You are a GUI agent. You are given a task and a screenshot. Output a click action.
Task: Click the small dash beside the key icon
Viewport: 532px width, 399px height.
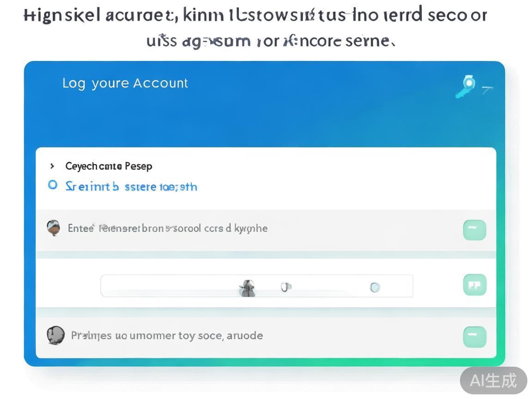click(x=487, y=89)
